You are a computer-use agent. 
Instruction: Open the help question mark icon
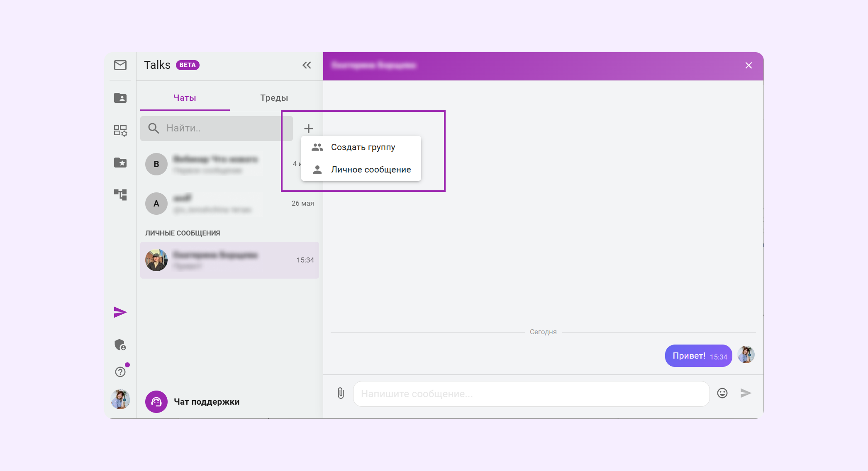pyautogui.click(x=120, y=372)
